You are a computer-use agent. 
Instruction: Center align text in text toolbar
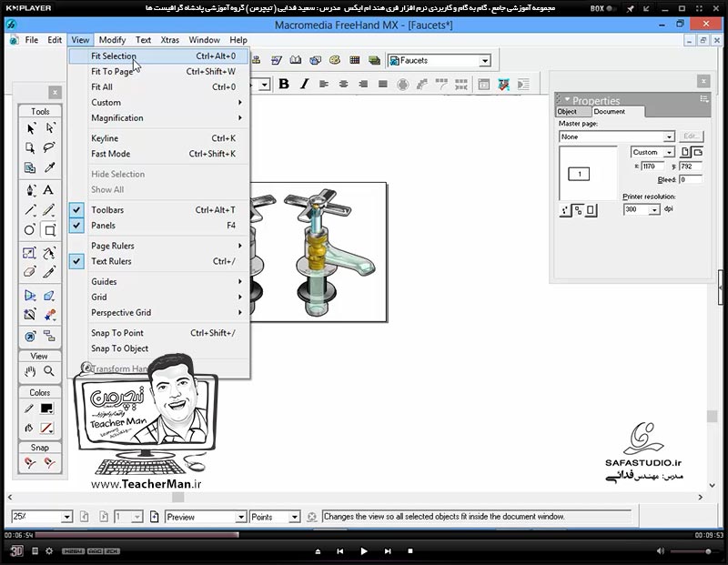pyautogui.click(x=344, y=84)
